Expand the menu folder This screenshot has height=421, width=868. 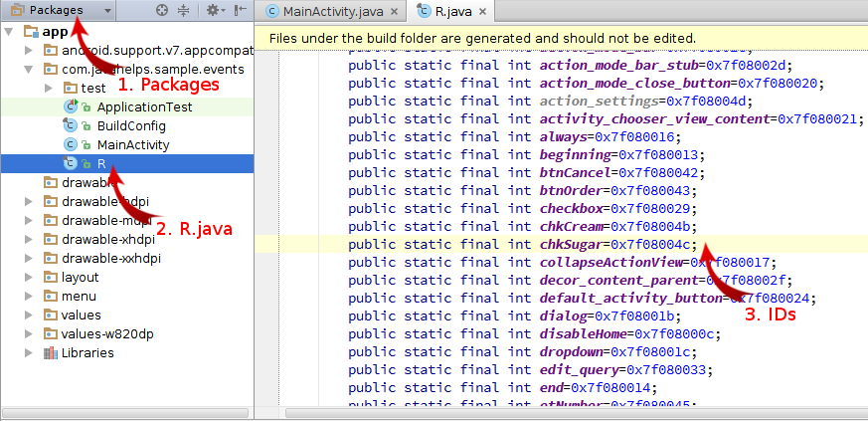pos(29,297)
